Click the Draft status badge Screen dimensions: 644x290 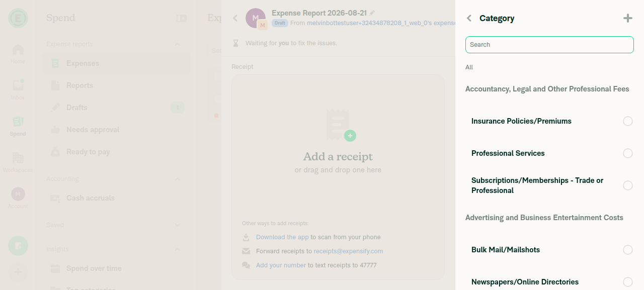(x=280, y=23)
